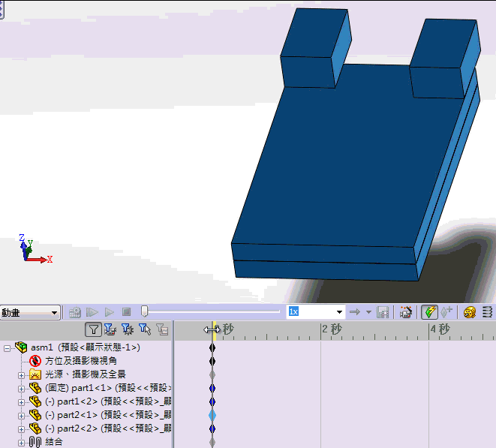This screenshot has width=496, height=448.
Task: Select the 結合 tree item
Action: [54, 442]
